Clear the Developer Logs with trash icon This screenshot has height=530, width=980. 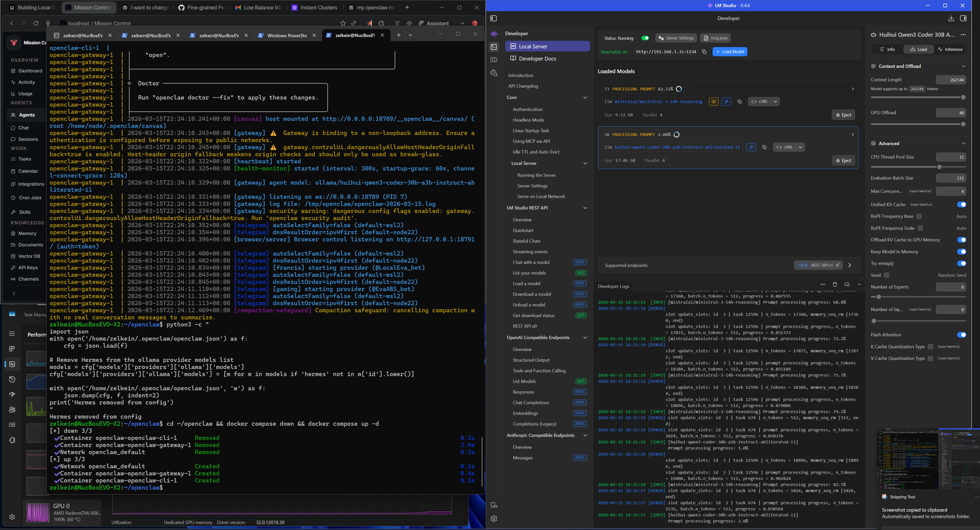click(x=835, y=284)
